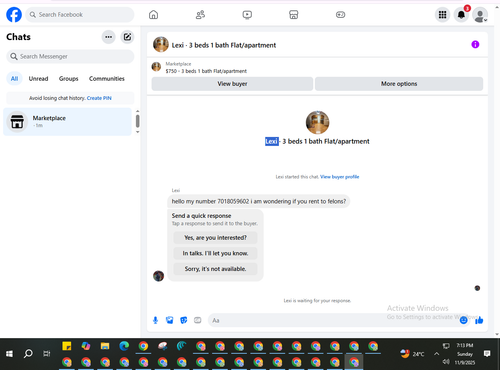
Task: Open the Marketplace chat thread
Action: tap(68, 122)
